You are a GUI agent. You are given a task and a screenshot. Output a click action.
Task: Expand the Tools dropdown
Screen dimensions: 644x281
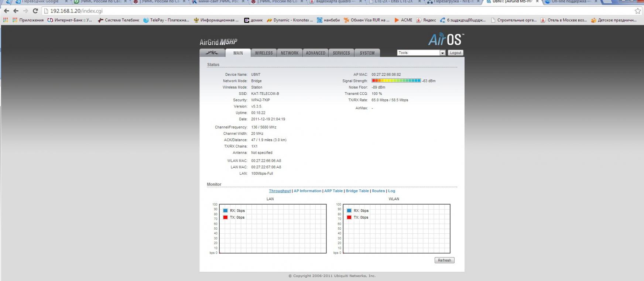(x=421, y=53)
